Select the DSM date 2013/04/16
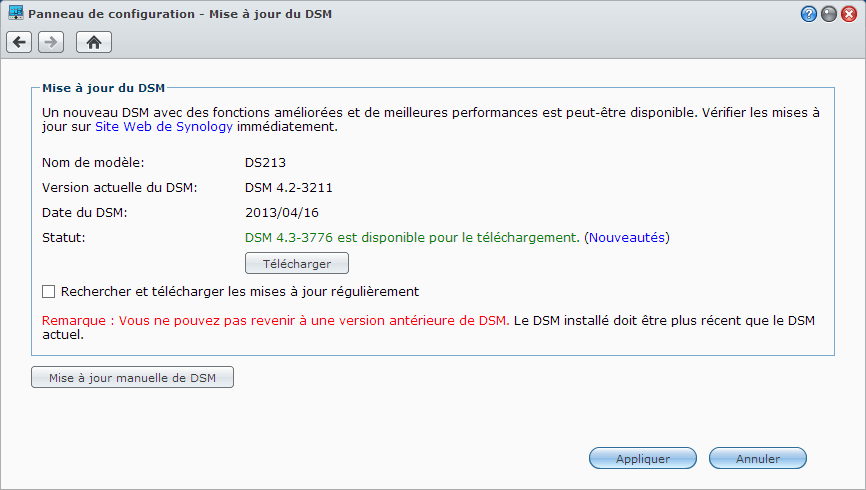This screenshot has height=490, width=866. (x=282, y=213)
